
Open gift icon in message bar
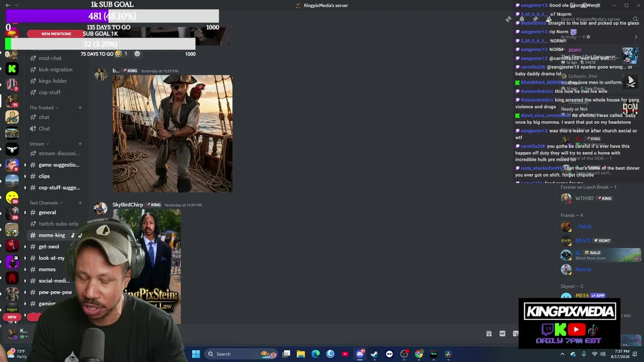click(489, 333)
